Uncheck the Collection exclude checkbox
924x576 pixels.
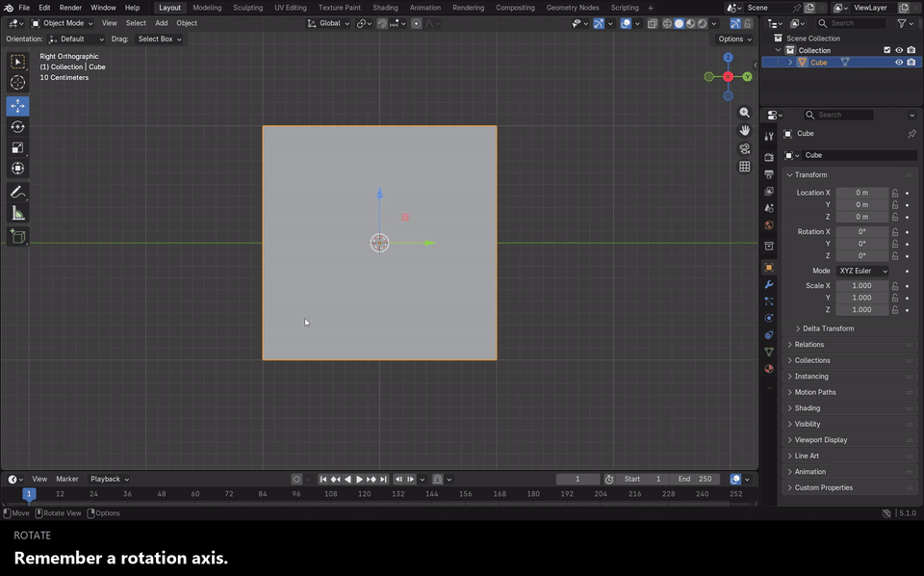(x=886, y=50)
